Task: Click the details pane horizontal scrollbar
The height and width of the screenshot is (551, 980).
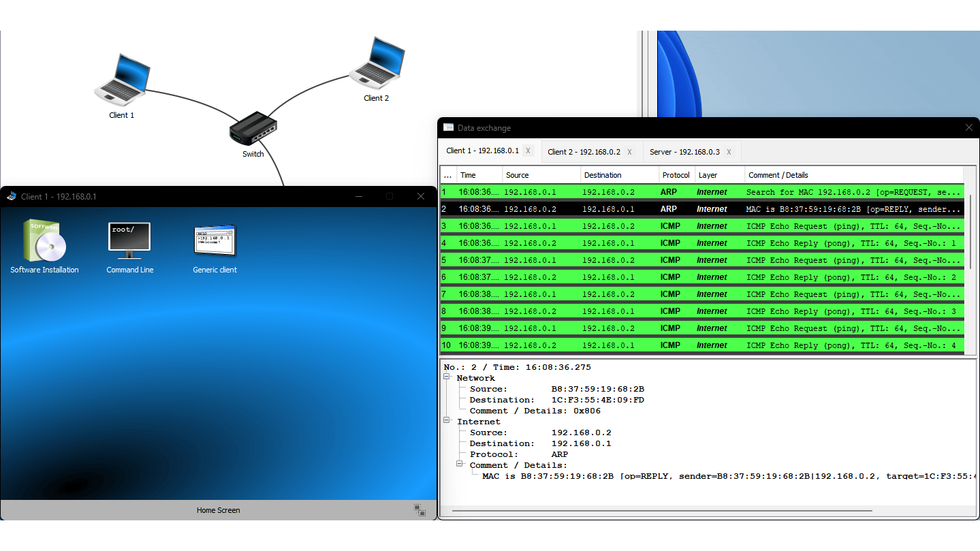Action: click(x=662, y=510)
